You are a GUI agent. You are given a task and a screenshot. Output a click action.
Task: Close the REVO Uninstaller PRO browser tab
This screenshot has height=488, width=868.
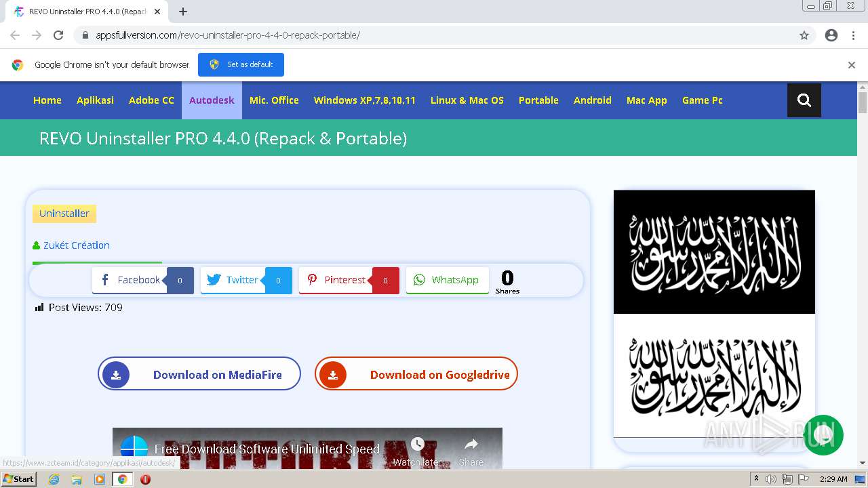point(157,12)
